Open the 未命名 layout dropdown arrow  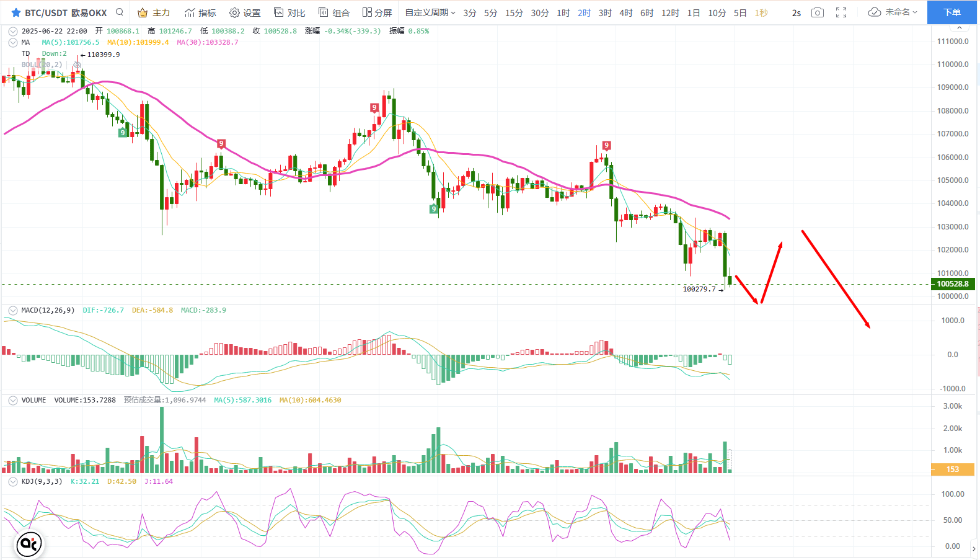[x=915, y=12]
